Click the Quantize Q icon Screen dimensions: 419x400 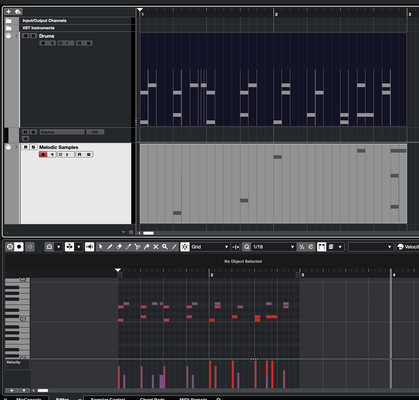(247, 247)
